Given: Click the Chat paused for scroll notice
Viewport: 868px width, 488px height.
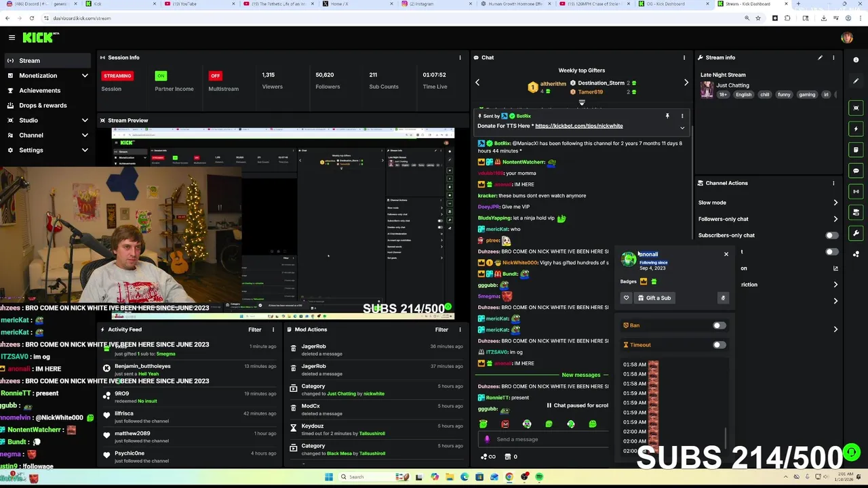Looking at the screenshot, I should (578, 405).
